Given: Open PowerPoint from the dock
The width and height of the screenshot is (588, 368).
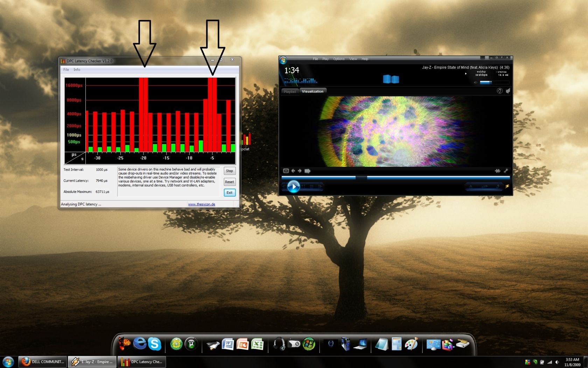Looking at the screenshot, I should 243,344.
